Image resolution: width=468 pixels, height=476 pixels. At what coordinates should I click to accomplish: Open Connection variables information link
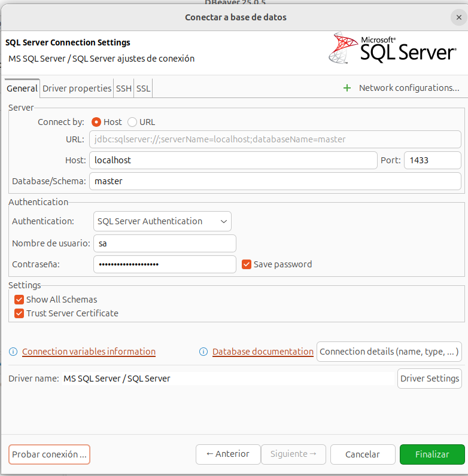(x=89, y=352)
